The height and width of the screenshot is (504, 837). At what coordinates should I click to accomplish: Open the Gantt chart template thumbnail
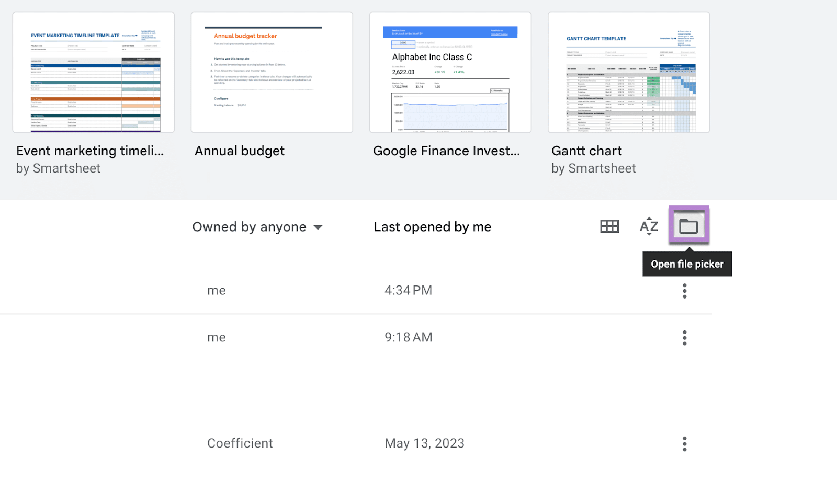[629, 73]
